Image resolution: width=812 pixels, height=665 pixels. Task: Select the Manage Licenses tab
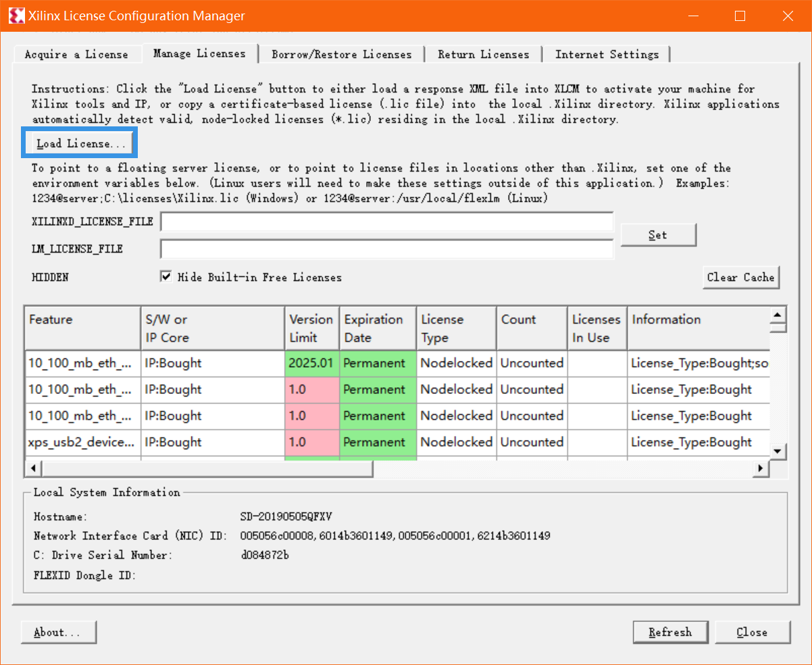[199, 54]
